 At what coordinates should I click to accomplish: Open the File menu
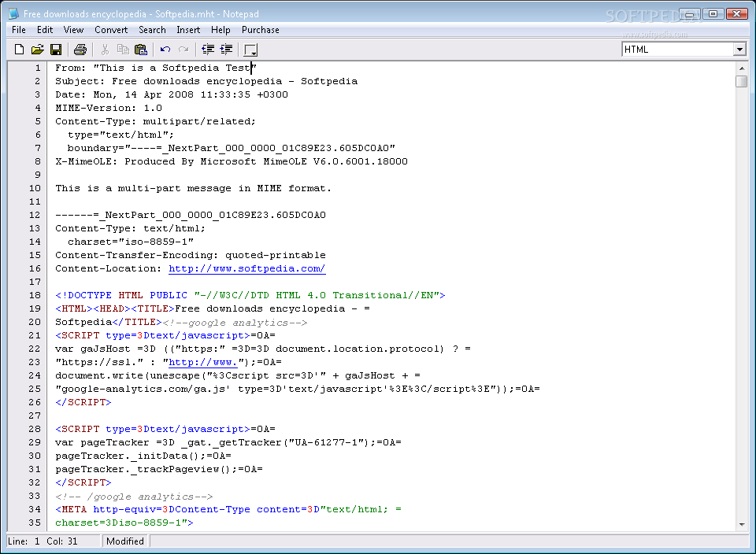(19, 30)
